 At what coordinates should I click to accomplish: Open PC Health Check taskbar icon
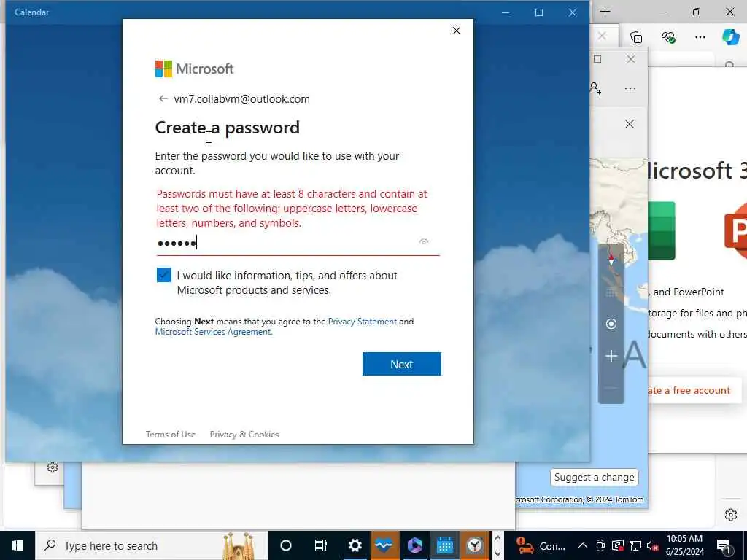[x=384, y=545]
